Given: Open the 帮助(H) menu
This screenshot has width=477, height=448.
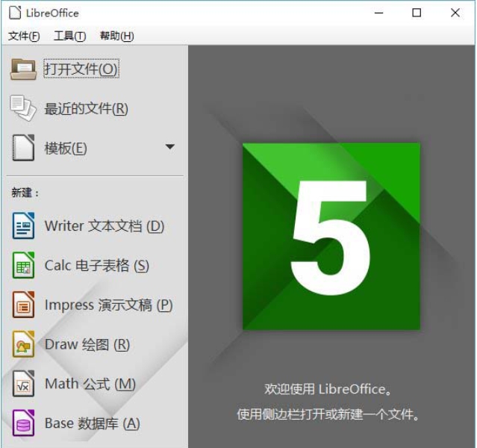Looking at the screenshot, I should (116, 36).
